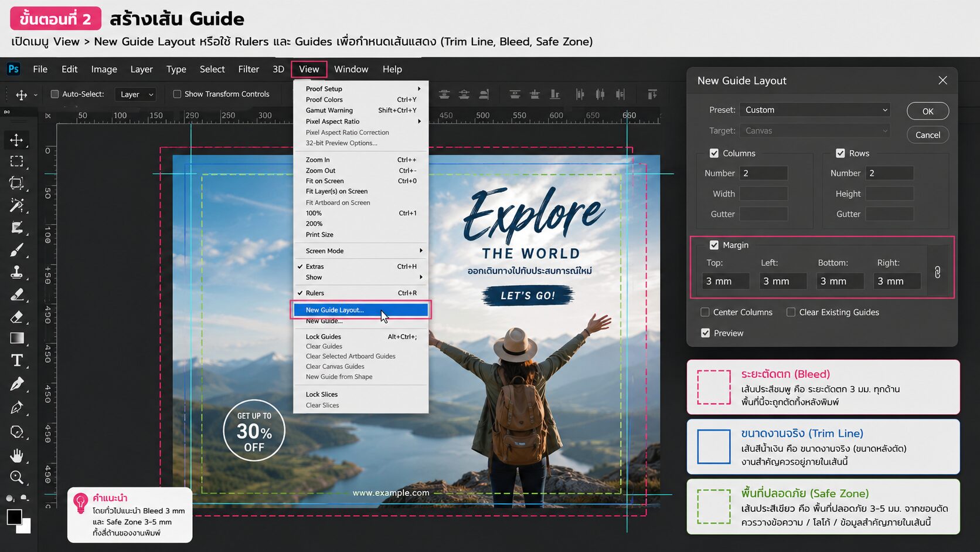Enable the Auto-Select checkbox
Viewport: 980px width, 552px height.
tap(55, 94)
